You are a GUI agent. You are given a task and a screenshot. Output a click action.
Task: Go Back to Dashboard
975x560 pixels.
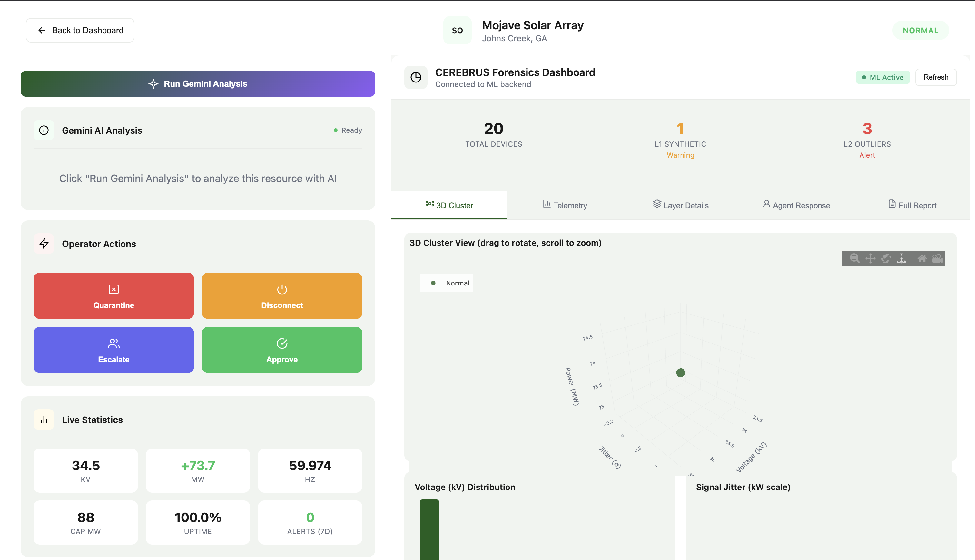[x=80, y=30]
